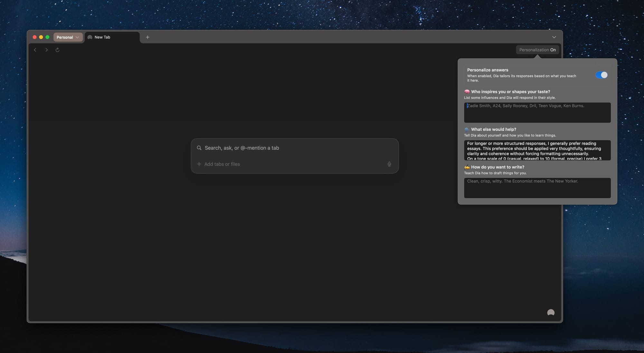The width and height of the screenshot is (644, 353).
Task: Click the microphone voice input icon
Action: pos(389,164)
